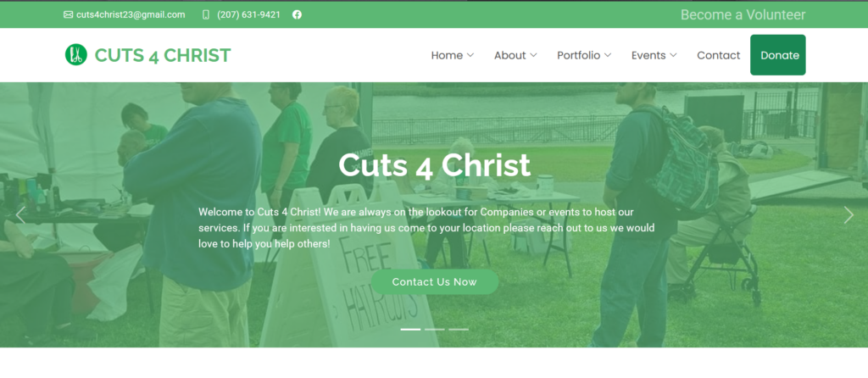Call the (207) 631-9421 phone link
Image resolution: width=868 pixels, height=378 pixels.
pyautogui.click(x=248, y=15)
